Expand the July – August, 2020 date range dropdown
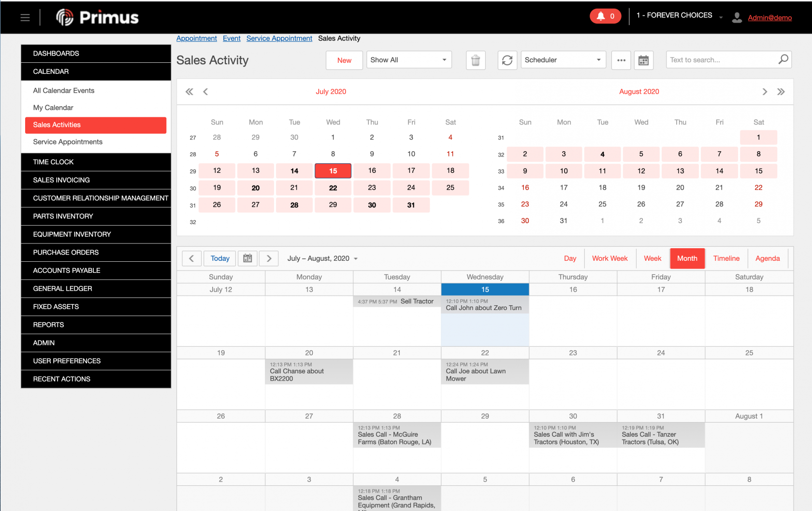Screen dimensions: 812x511 322,258
